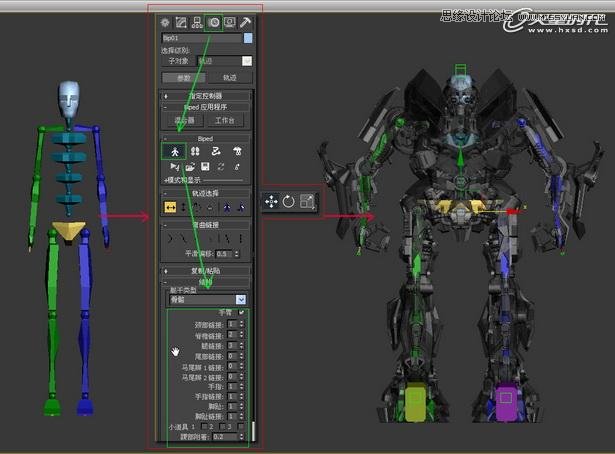Toggle the props 3 checkbox
Image resolution: width=615 pixels, height=454 pixels.
[x=240, y=426]
